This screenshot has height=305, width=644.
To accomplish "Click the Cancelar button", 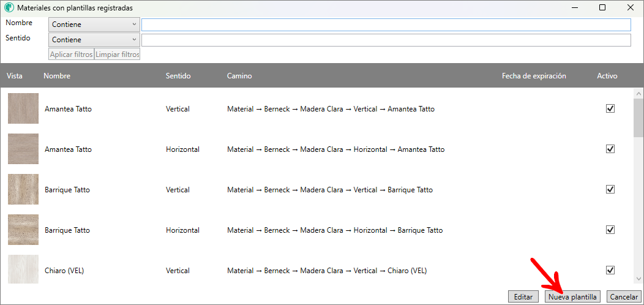I will [624, 297].
